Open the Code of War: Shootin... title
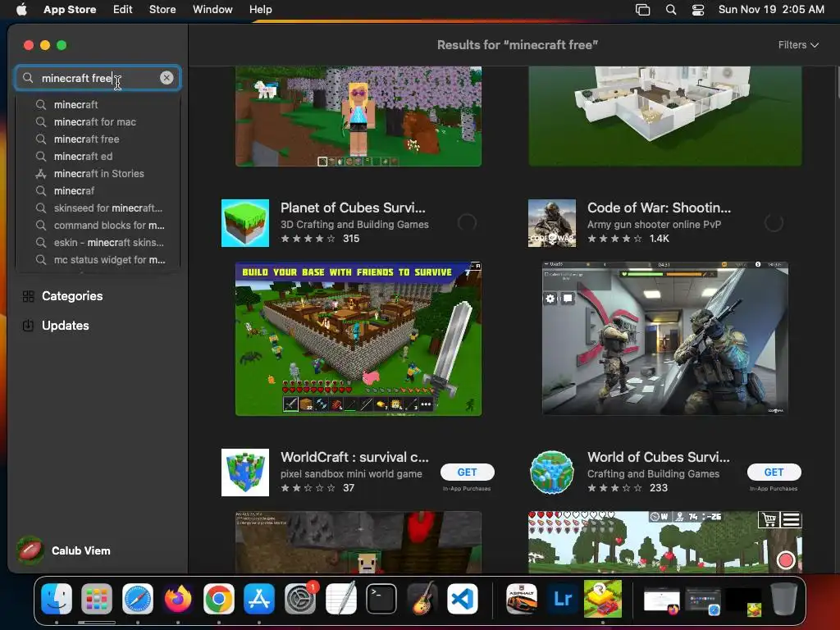The width and height of the screenshot is (840, 630). [x=659, y=208]
